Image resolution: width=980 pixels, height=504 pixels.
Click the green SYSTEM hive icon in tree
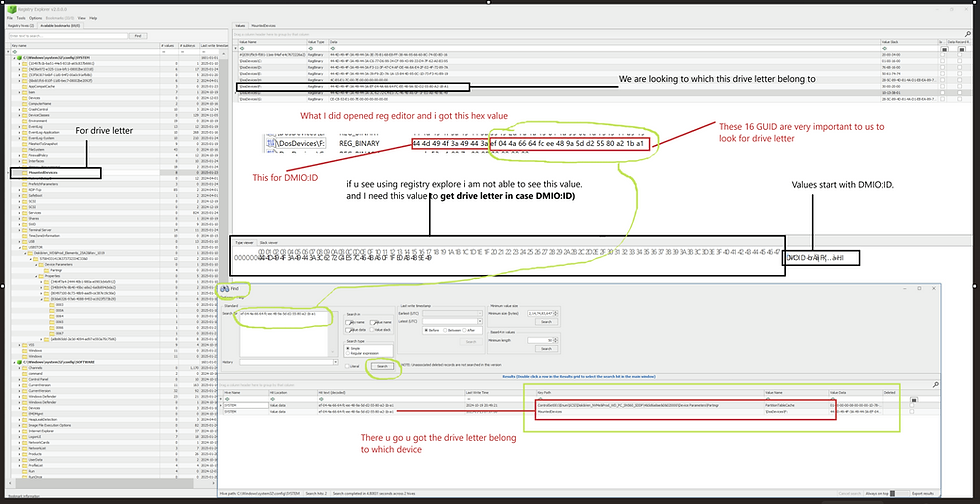pyautogui.click(x=19, y=58)
